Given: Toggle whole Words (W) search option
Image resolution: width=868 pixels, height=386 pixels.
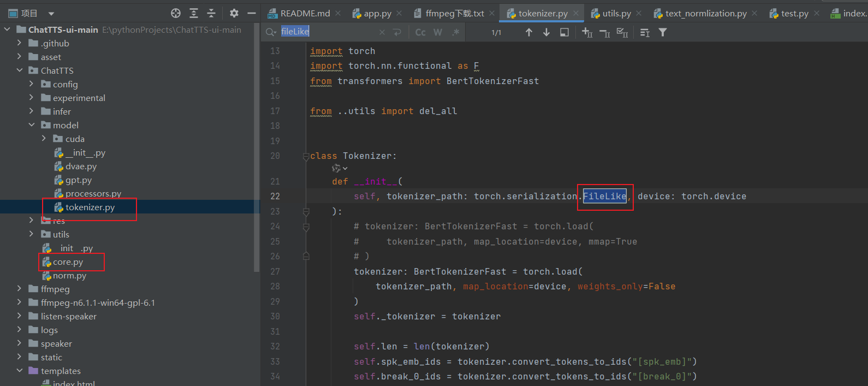Looking at the screenshot, I should pos(438,32).
